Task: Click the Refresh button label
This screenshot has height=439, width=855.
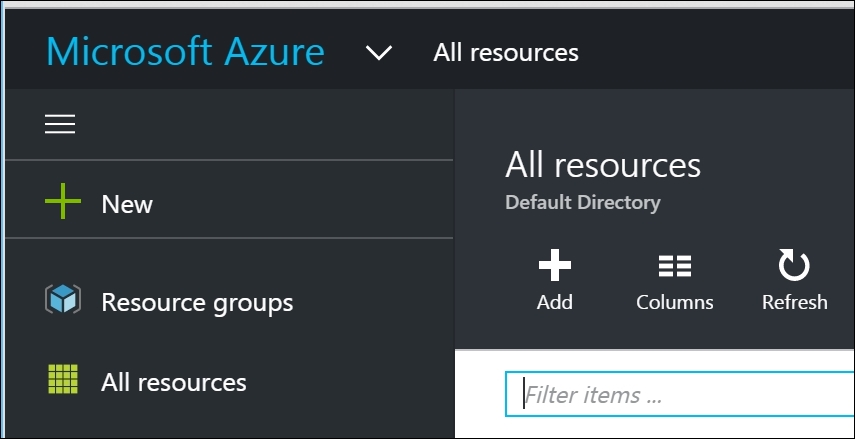Action: 794,302
